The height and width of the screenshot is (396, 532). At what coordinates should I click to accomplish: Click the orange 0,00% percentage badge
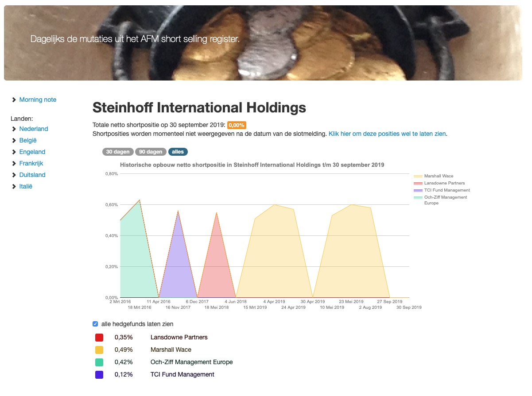coord(236,125)
